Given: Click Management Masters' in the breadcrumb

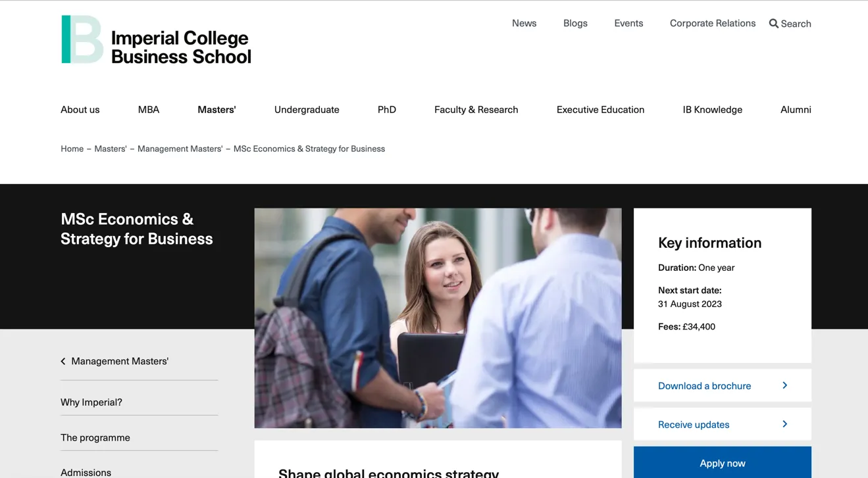Looking at the screenshot, I should 180,149.
